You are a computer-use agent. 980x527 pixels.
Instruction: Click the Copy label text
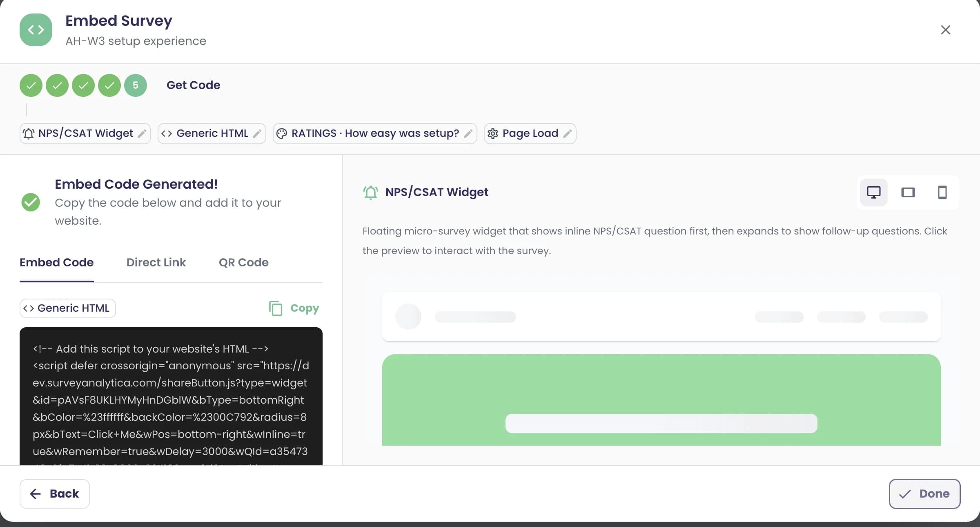click(x=305, y=308)
